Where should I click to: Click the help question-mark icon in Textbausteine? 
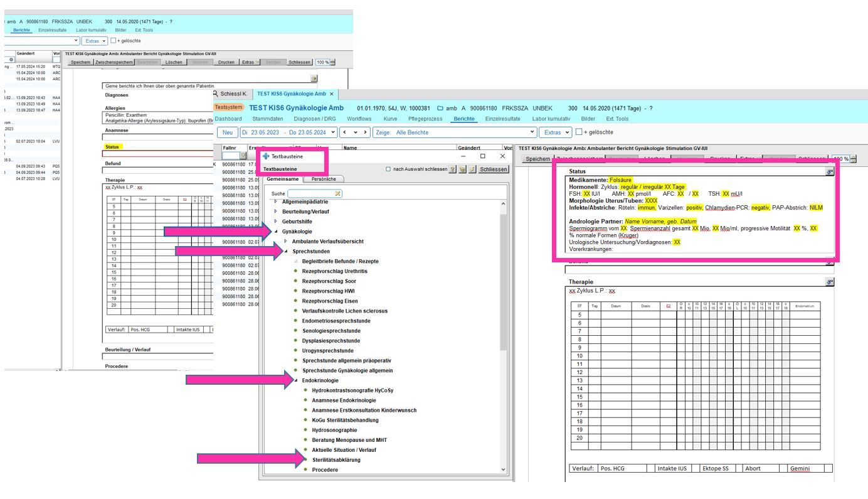(x=453, y=169)
